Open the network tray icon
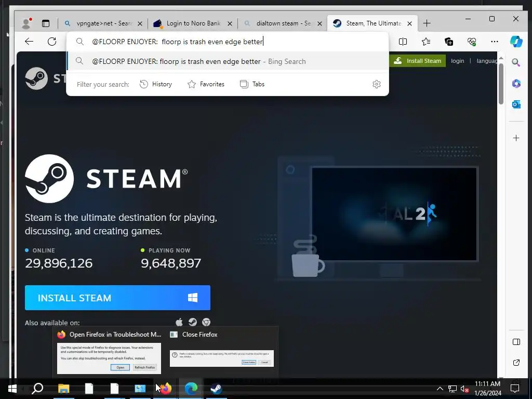The height and width of the screenshot is (399, 532). [453, 389]
